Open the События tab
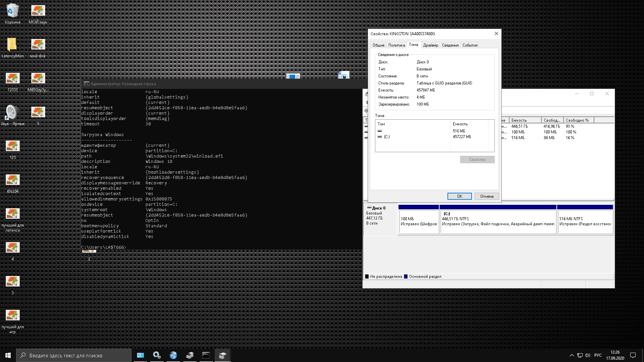644x362 pixels. tap(470, 45)
